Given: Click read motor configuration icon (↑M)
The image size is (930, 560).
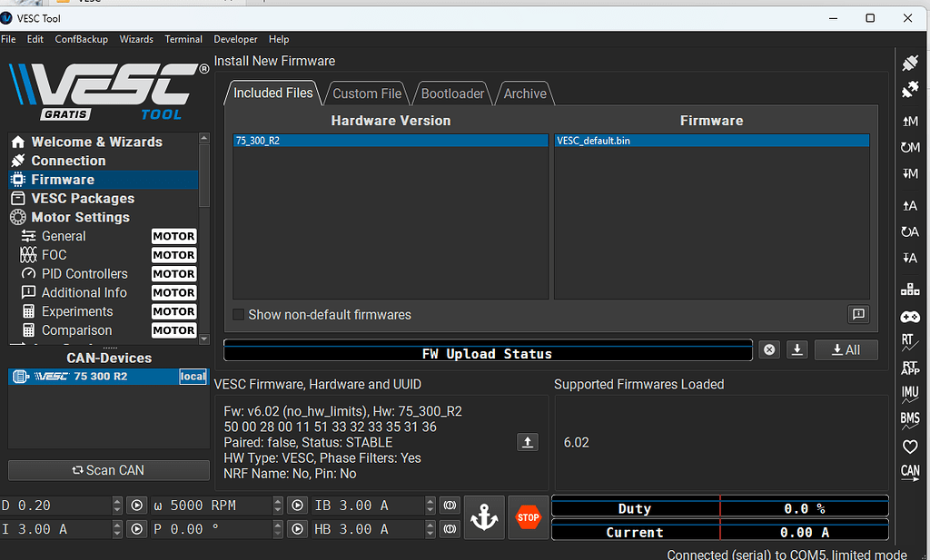Looking at the screenshot, I should pyautogui.click(x=910, y=121).
